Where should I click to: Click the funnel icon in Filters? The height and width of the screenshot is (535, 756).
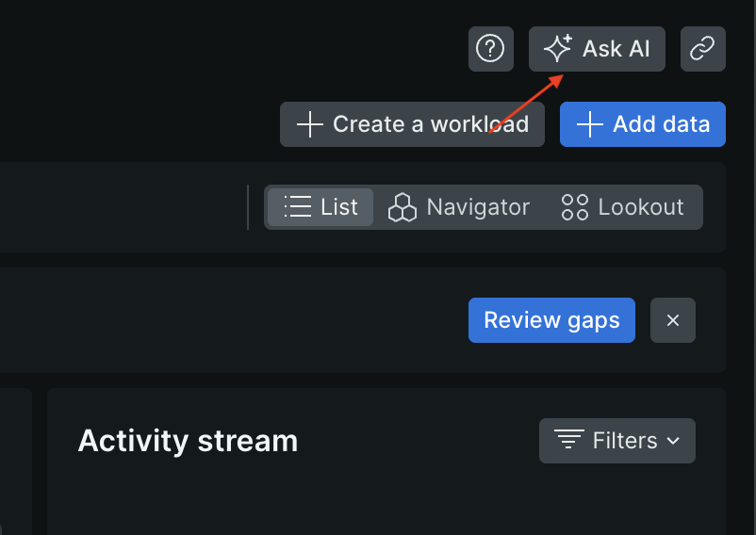point(568,440)
